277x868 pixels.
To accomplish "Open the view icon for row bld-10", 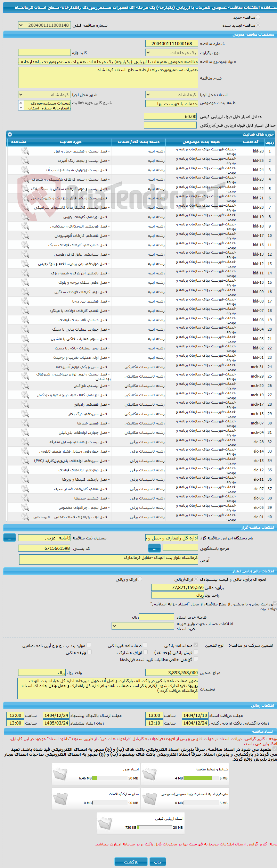I will [x=25, y=282].
